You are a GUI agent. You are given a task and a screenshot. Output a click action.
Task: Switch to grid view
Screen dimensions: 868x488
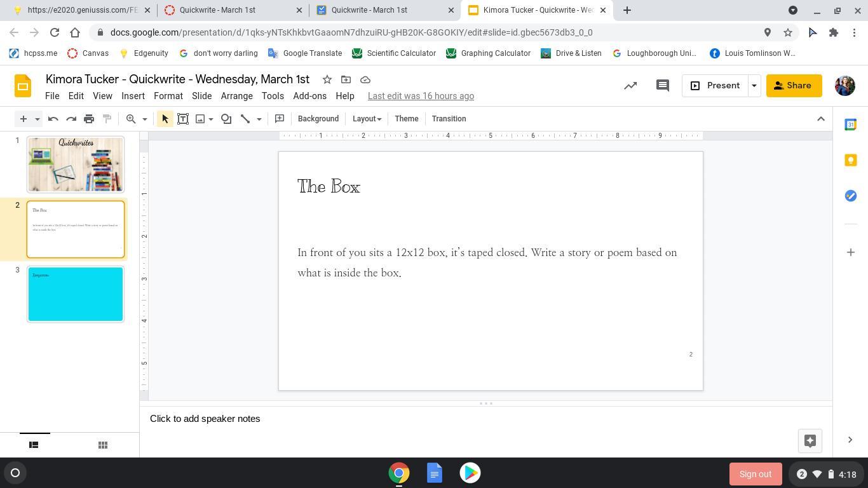(x=102, y=445)
